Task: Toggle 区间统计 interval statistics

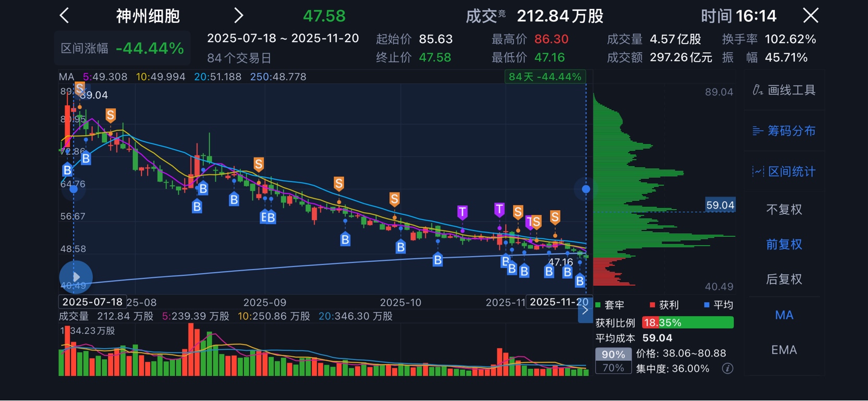Action: pos(784,172)
